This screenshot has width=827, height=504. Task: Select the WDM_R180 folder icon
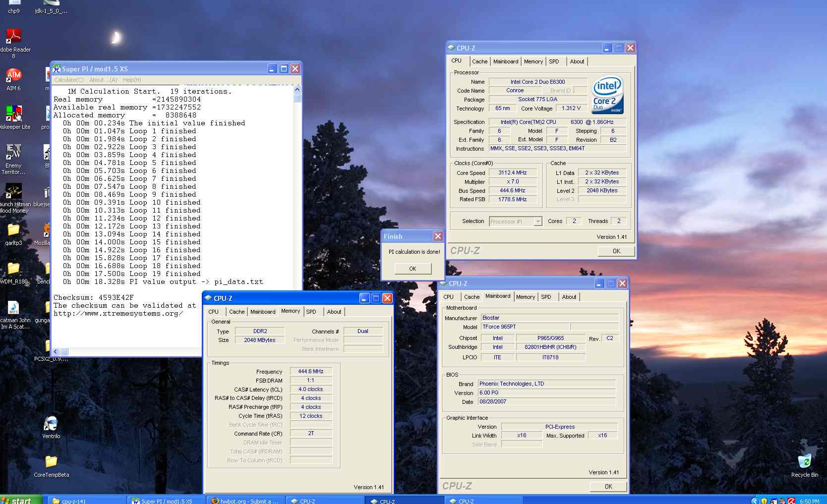13,268
